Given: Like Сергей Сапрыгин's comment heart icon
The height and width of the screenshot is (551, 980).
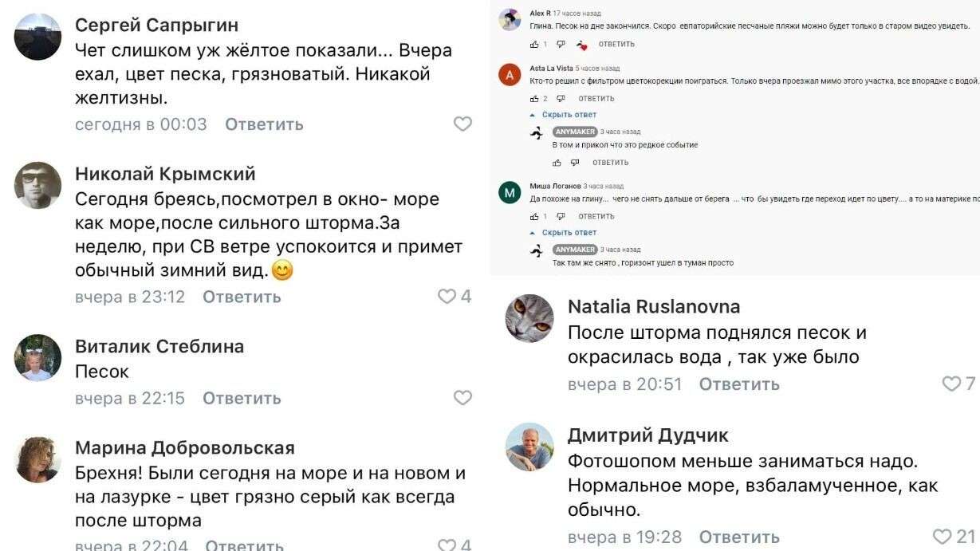Looking at the screenshot, I should pos(461,124).
